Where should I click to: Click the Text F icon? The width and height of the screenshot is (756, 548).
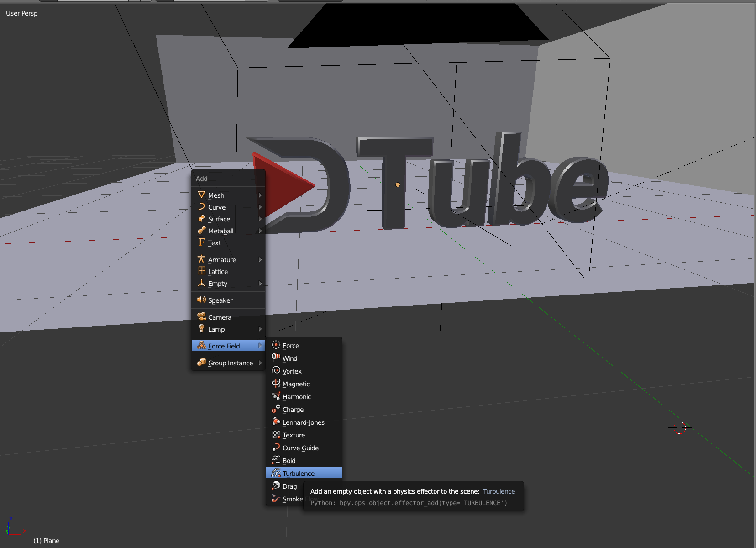click(x=201, y=242)
